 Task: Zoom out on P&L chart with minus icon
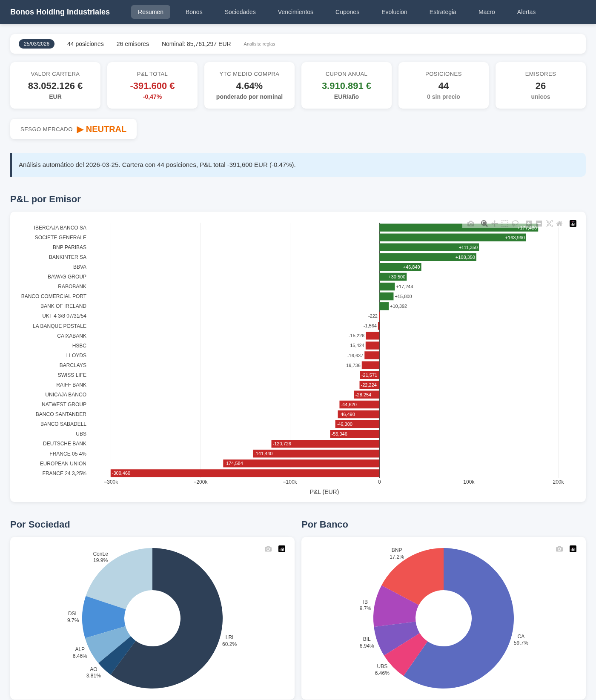[x=539, y=224]
